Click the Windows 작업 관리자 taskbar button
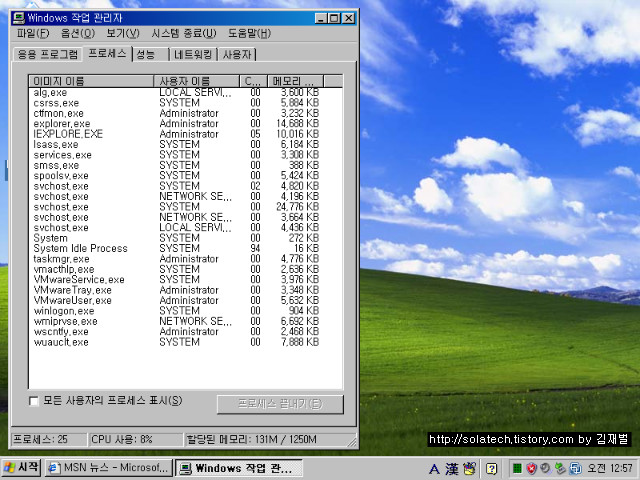Screen dimensions: 640x480 [x=239, y=468]
